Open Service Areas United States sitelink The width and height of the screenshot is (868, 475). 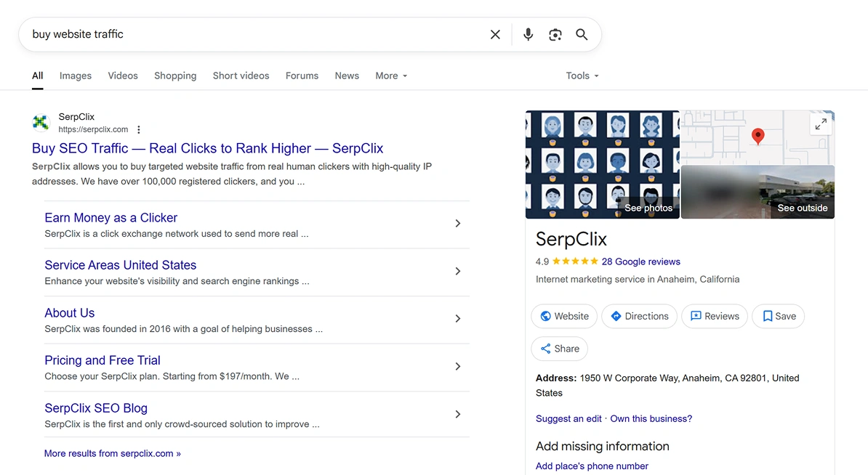pos(120,265)
